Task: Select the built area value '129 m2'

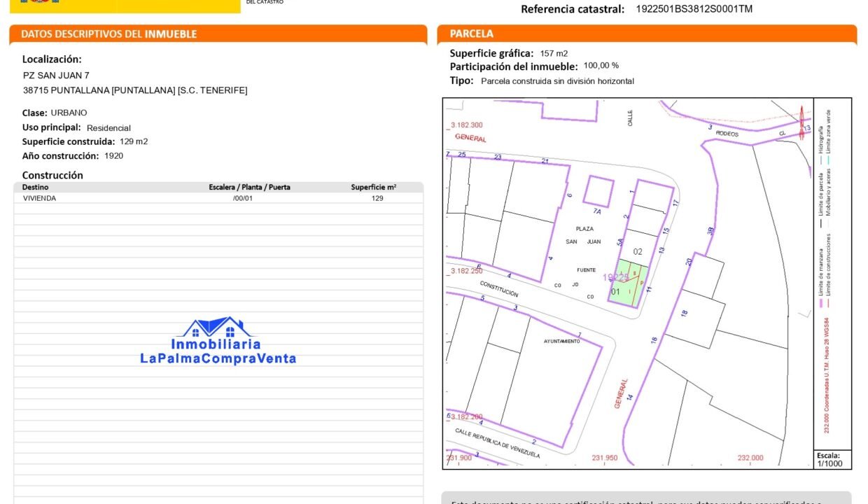Action: [x=134, y=141]
